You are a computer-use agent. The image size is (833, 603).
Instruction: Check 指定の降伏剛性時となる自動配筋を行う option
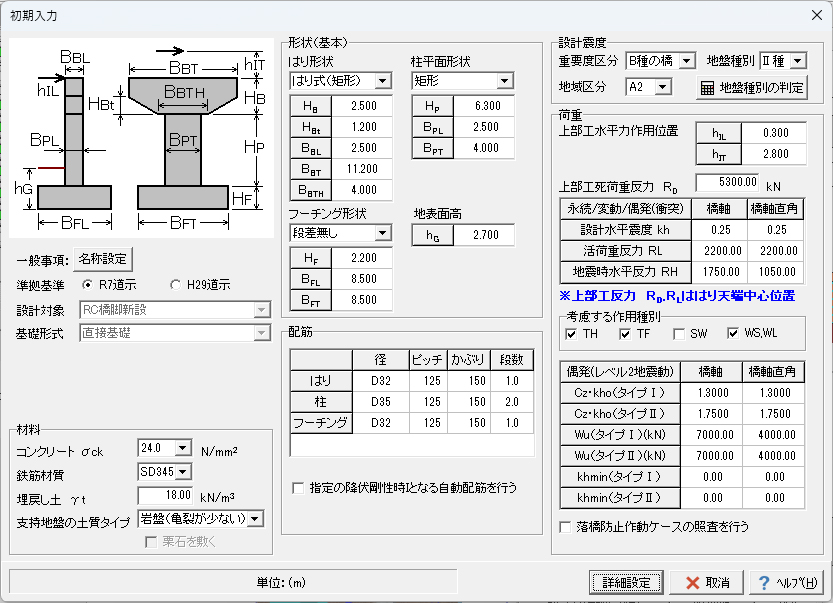click(x=298, y=488)
